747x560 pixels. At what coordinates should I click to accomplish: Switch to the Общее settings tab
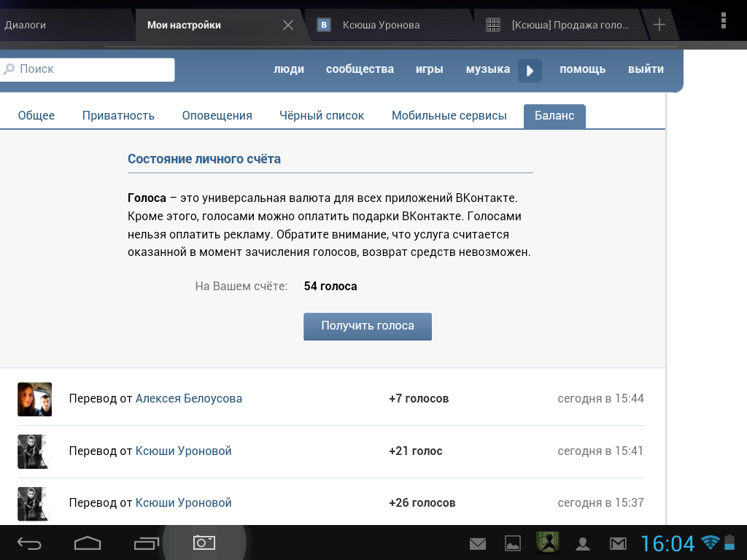pyautogui.click(x=36, y=116)
